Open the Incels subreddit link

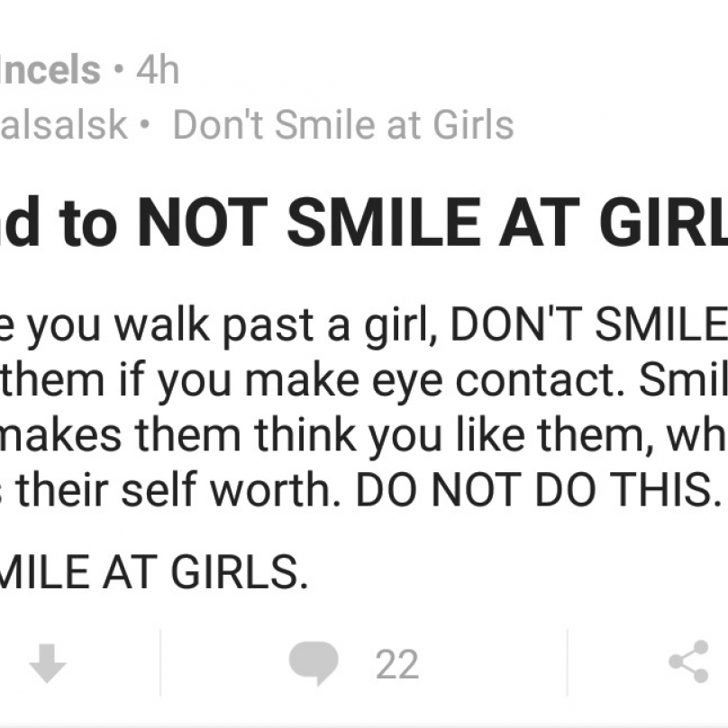pyautogui.click(x=50, y=70)
